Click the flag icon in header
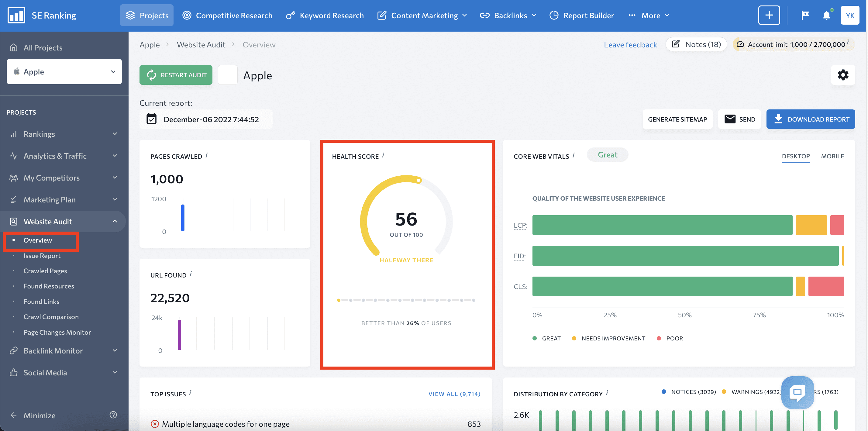The width and height of the screenshot is (868, 431). tap(805, 15)
